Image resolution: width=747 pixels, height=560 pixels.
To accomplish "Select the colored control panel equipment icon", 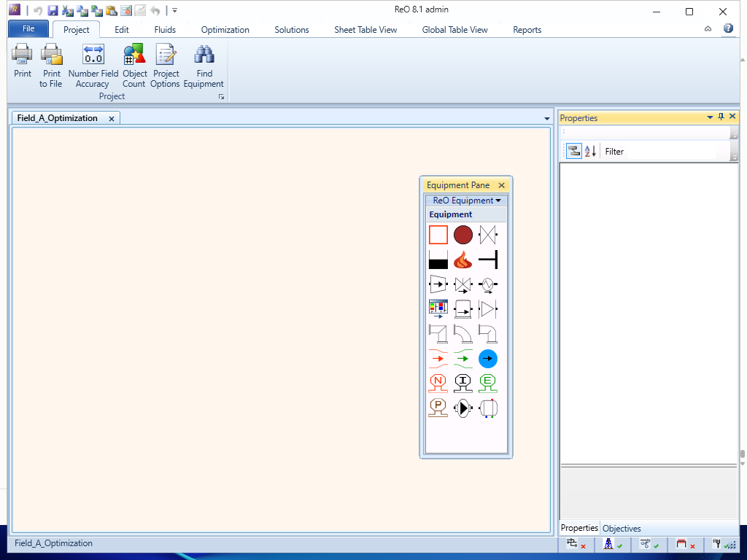I will pyautogui.click(x=438, y=309).
